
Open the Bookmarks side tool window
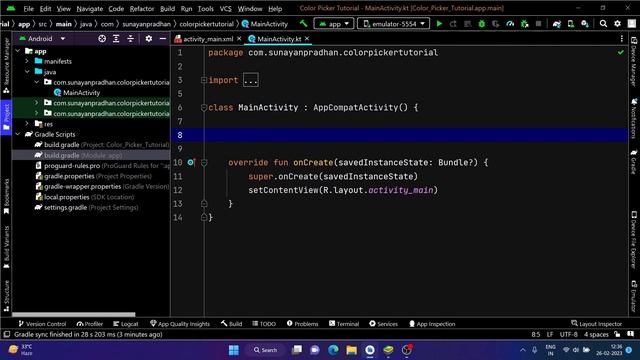[6, 196]
